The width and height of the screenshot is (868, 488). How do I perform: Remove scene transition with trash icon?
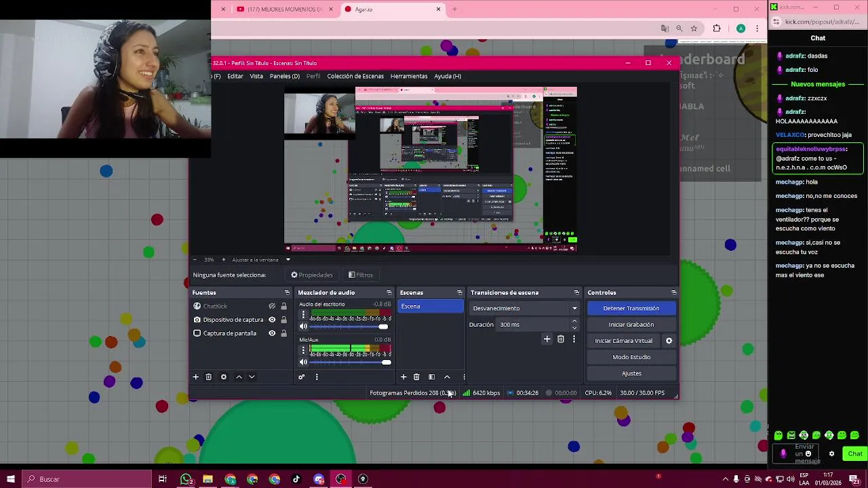tap(561, 339)
